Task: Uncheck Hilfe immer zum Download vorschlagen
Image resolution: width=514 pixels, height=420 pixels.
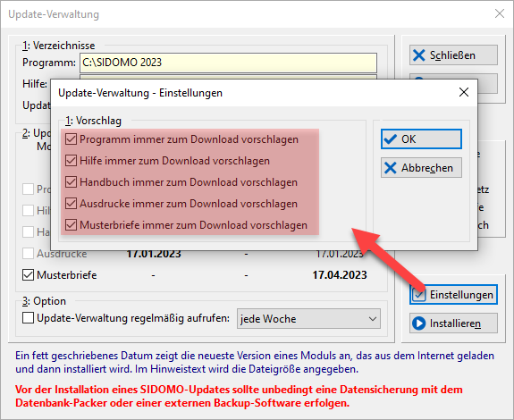Action: tap(71, 161)
